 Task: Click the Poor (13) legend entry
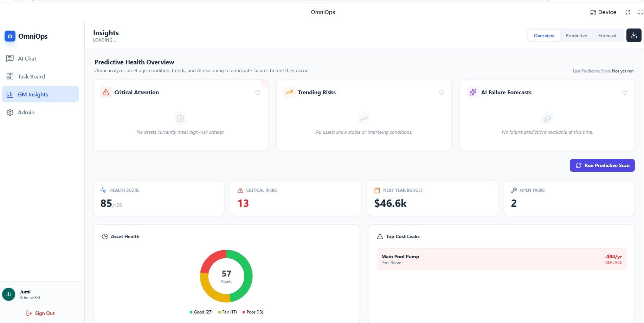click(x=253, y=312)
